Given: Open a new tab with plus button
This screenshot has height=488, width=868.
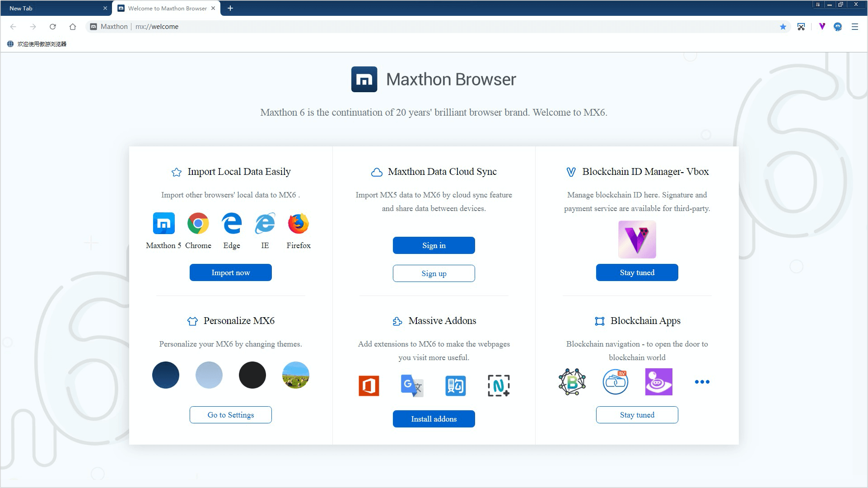Looking at the screenshot, I should coord(230,8).
